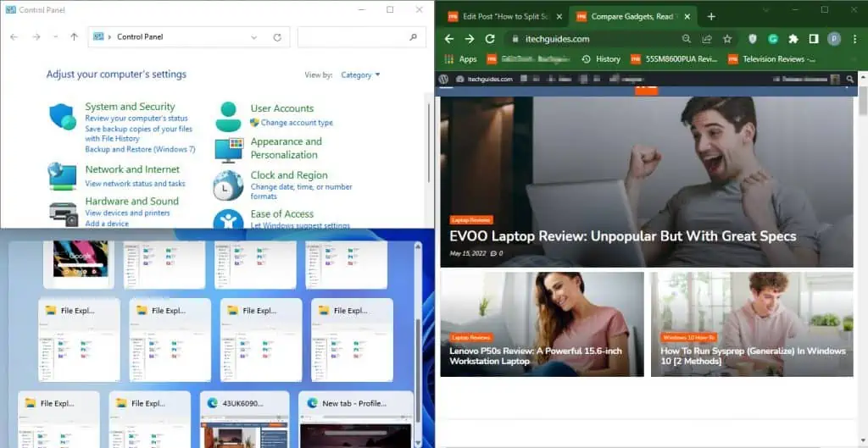Open System and Security category
This screenshot has width=868, height=448.
click(x=130, y=107)
